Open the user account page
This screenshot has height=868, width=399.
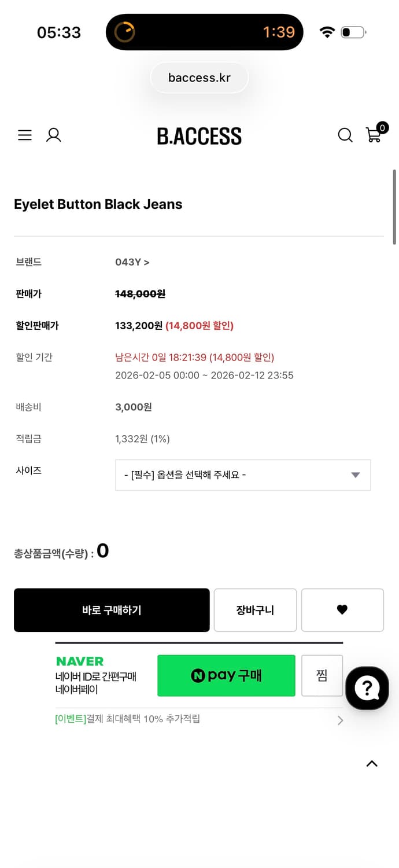(x=53, y=135)
